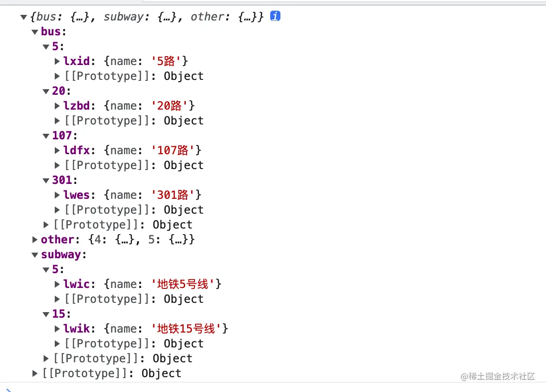
Task: Expand the lwik entry arrow
Action: click(57, 328)
